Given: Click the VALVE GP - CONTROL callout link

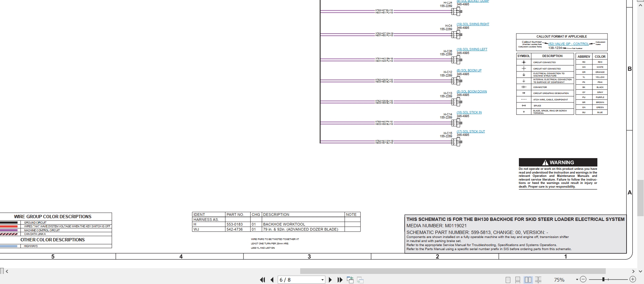Looking at the screenshot, I should tap(569, 44).
